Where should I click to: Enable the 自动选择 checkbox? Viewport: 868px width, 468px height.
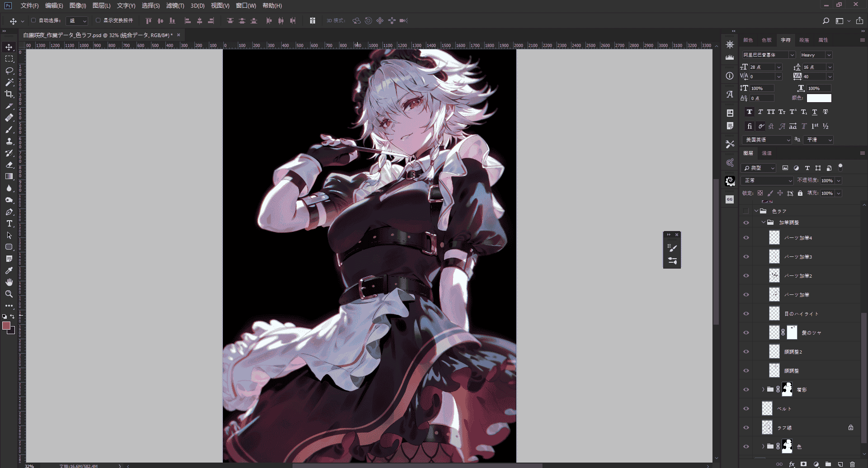point(33,20)
